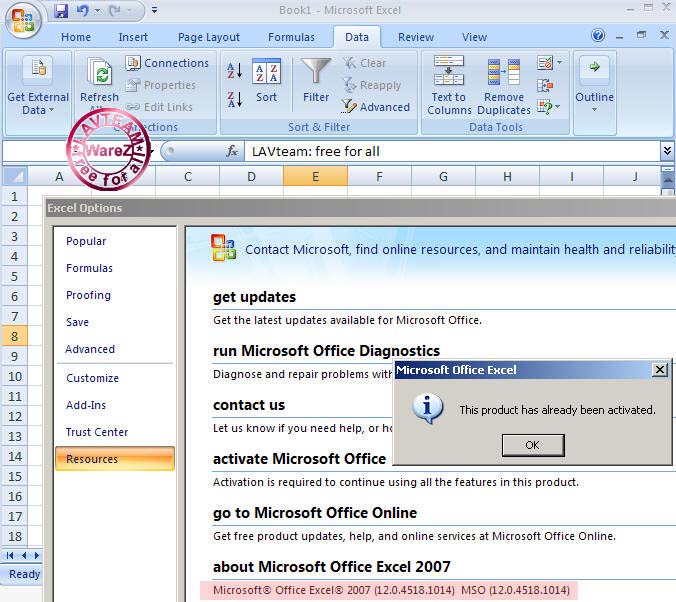The image size is (676, 602).
Task: Reapply the filter
Action: pyautogui.click(x=372, y=85)
